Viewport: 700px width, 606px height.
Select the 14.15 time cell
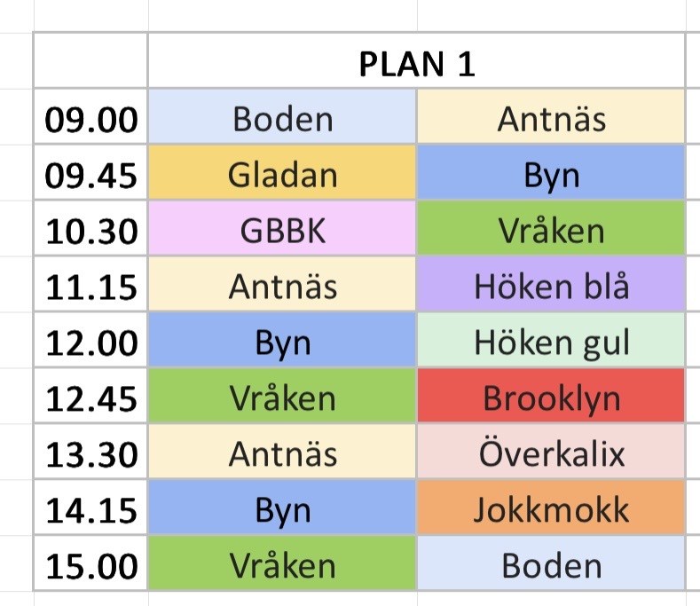[x=91, y=510]
